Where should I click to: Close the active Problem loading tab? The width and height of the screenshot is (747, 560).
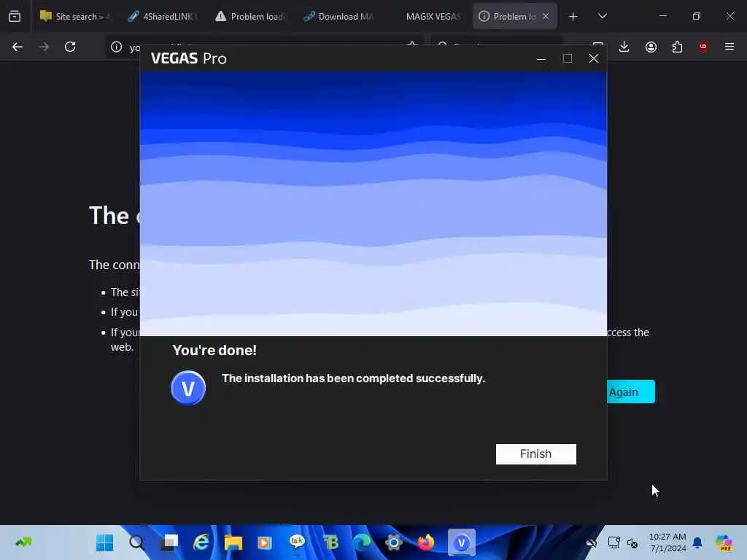point(546,17)
